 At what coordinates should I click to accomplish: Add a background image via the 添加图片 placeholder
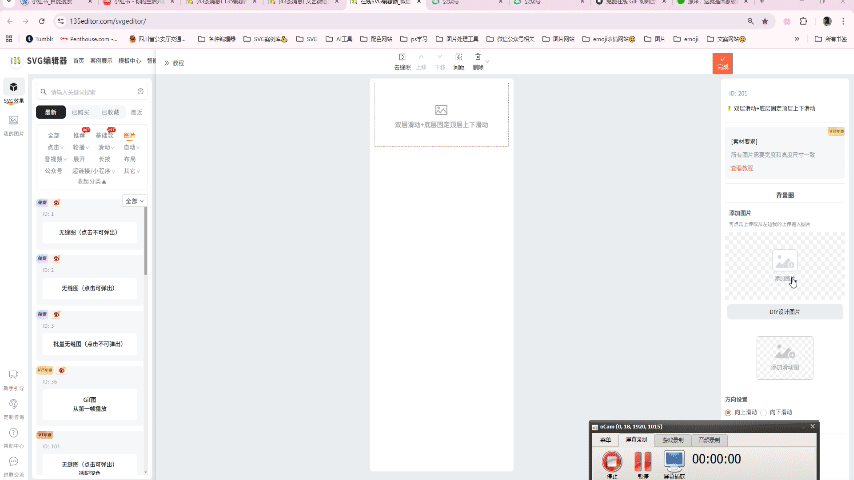[x=784, y=266]
